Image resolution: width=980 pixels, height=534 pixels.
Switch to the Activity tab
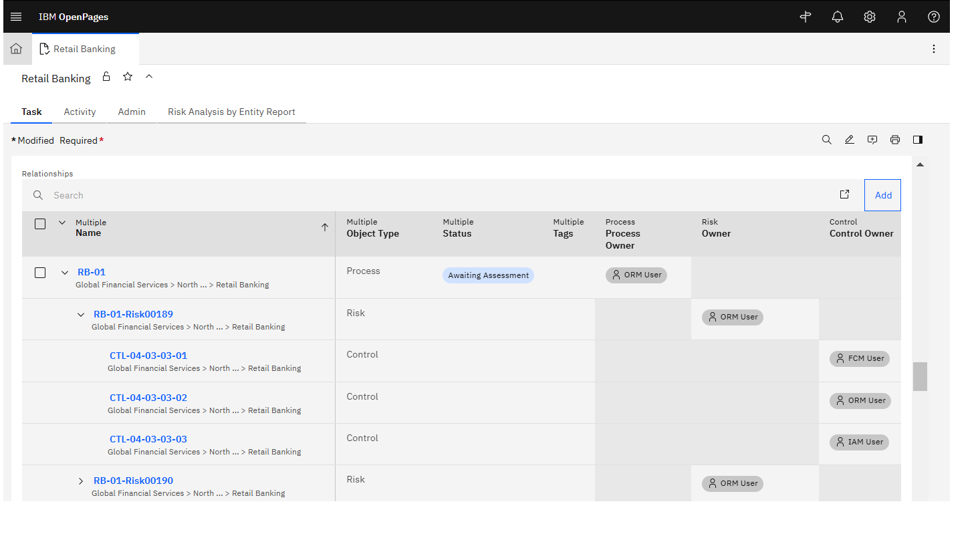80,112
